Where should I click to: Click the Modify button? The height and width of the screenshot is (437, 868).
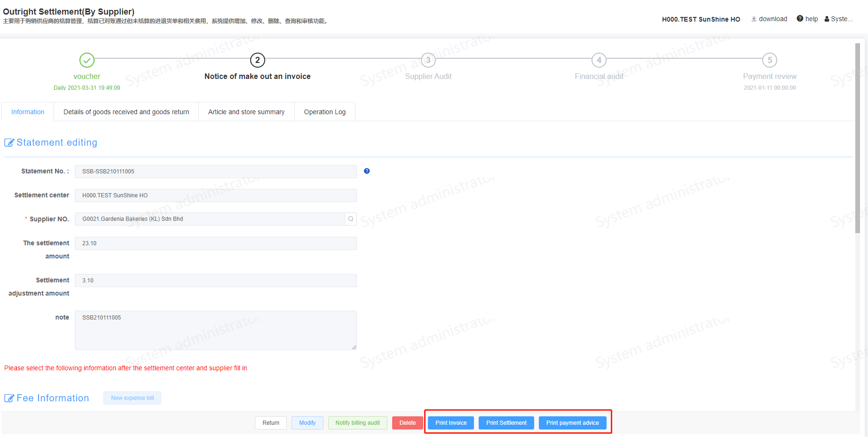pos(308,423)
